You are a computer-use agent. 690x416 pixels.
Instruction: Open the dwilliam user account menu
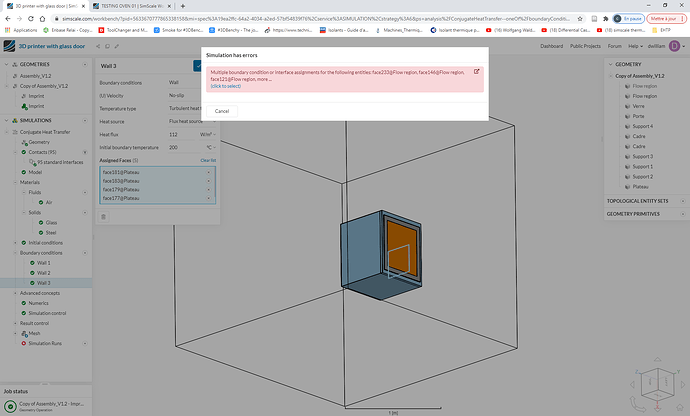pyautogui.click(x=667, y=46)
